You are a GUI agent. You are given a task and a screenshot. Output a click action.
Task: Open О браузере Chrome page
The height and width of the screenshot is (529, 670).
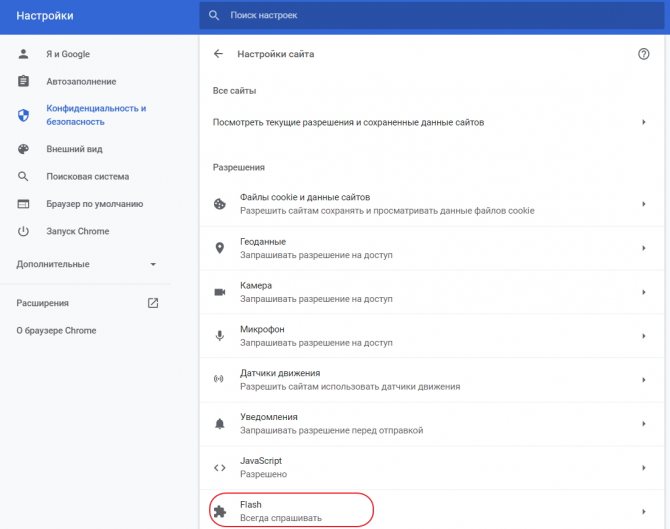(56, 330)
